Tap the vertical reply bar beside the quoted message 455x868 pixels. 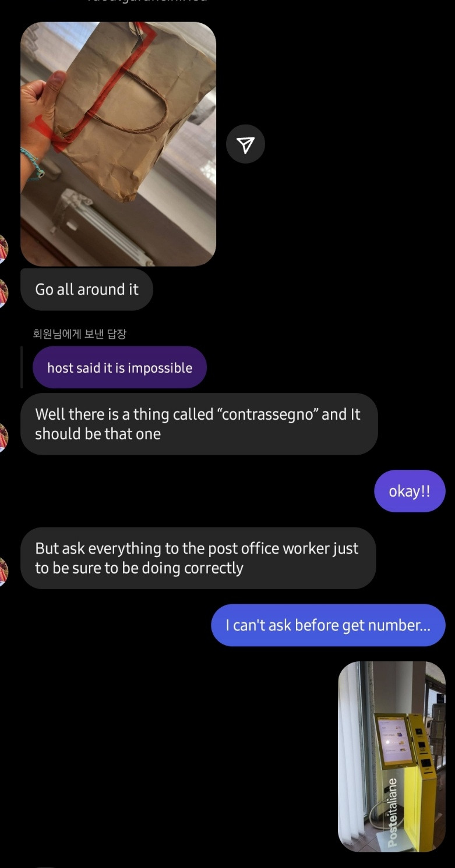click(22, 367)
